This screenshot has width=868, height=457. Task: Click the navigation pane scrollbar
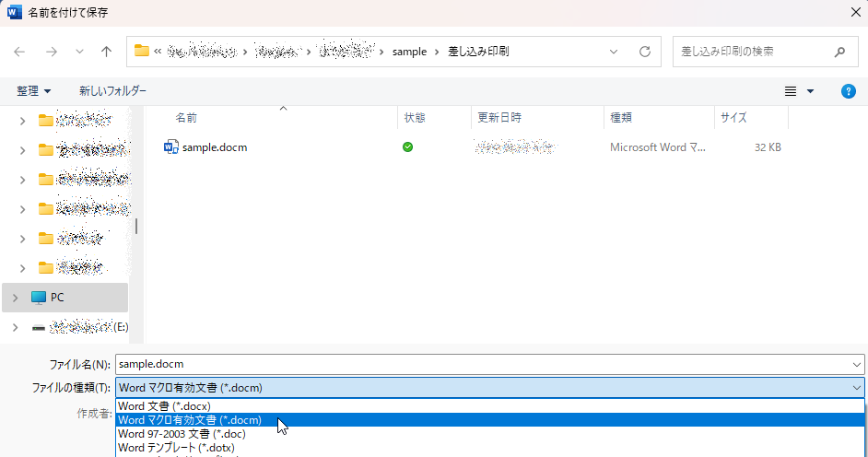click(136, 226)
